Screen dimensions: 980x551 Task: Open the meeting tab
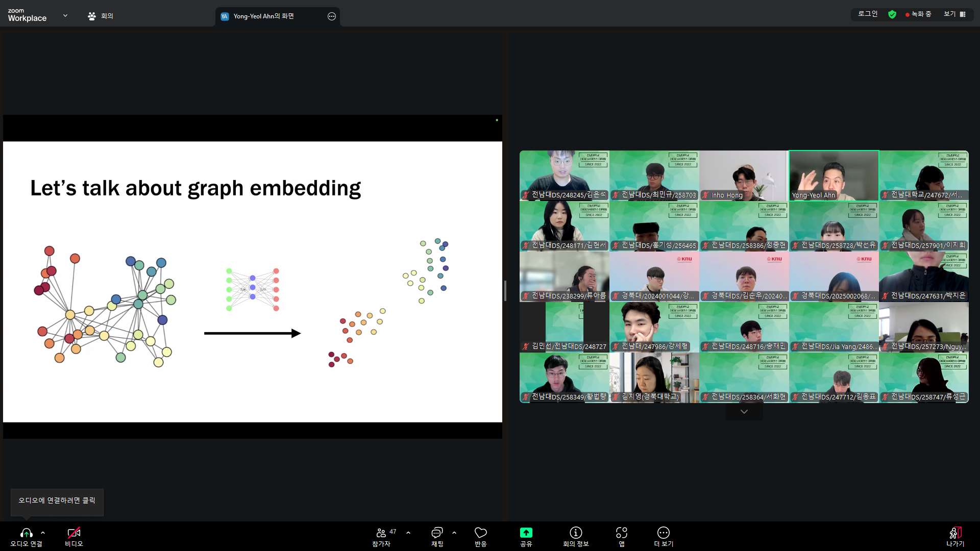coord(101,16)
